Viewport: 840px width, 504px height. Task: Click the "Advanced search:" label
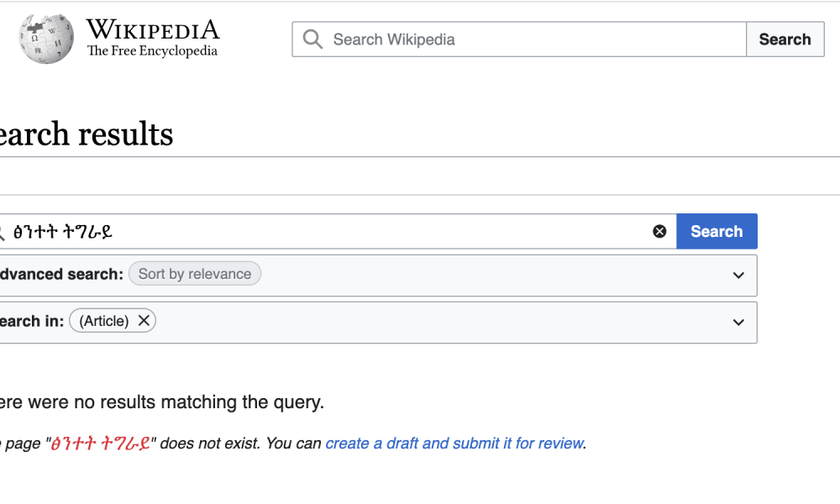click(x=60, y=274)
